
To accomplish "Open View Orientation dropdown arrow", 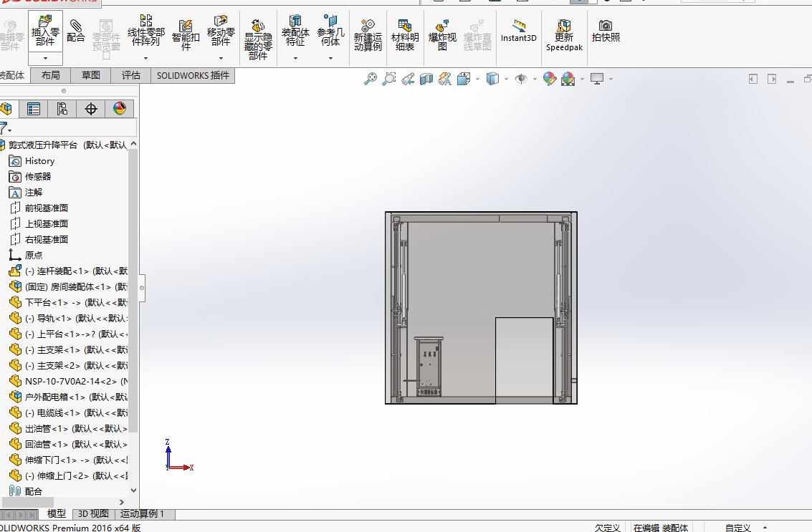I will pyautogui.click(x=477, y=79).
